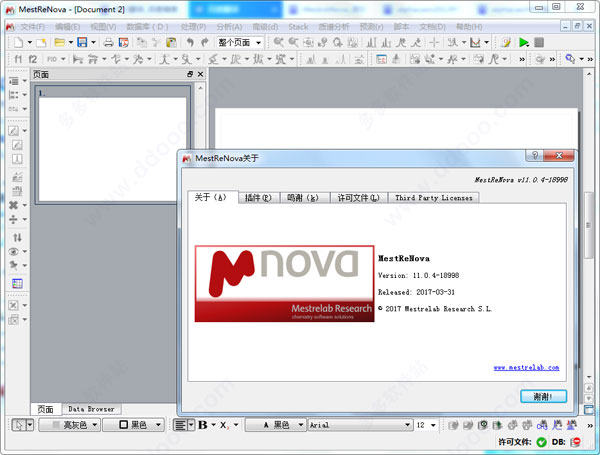Expand the hidden toolbar items chevron at bottom right

[x=590, y=425]
